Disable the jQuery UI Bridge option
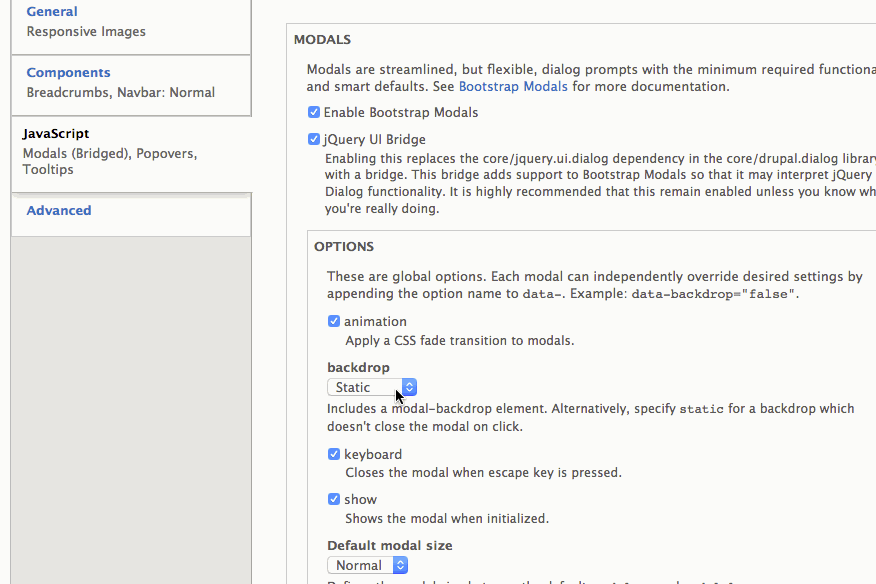Viewport: 876px width, 584px height. tap(313, 139)
